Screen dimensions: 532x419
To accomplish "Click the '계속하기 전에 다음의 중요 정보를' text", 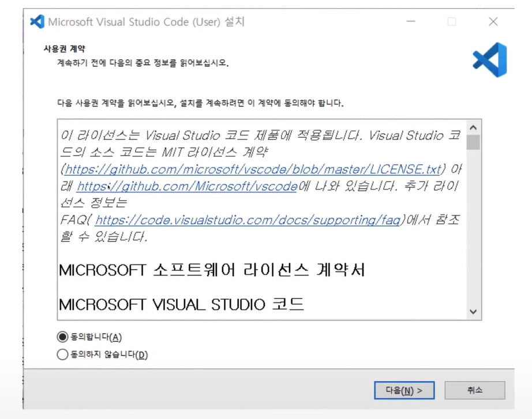I will tap(117, 63).
